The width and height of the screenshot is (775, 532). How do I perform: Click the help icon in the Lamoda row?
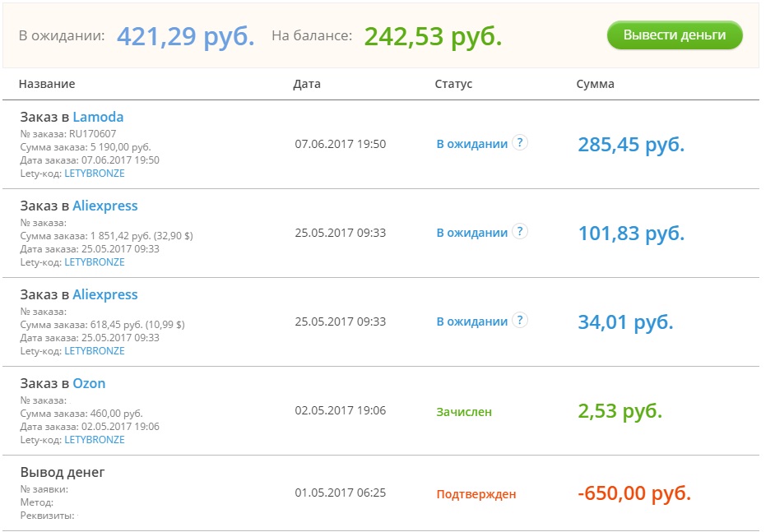click(x=519, y=143)
